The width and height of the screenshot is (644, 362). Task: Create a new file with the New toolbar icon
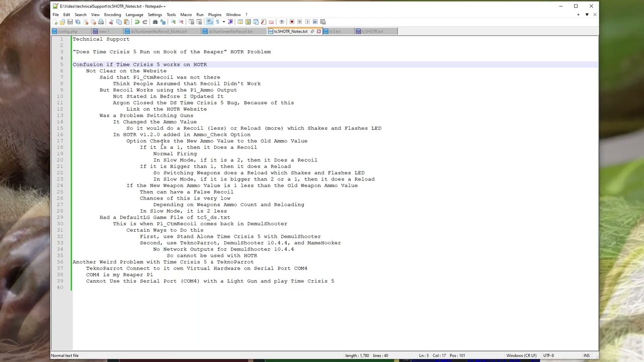(x=55, y=22)
